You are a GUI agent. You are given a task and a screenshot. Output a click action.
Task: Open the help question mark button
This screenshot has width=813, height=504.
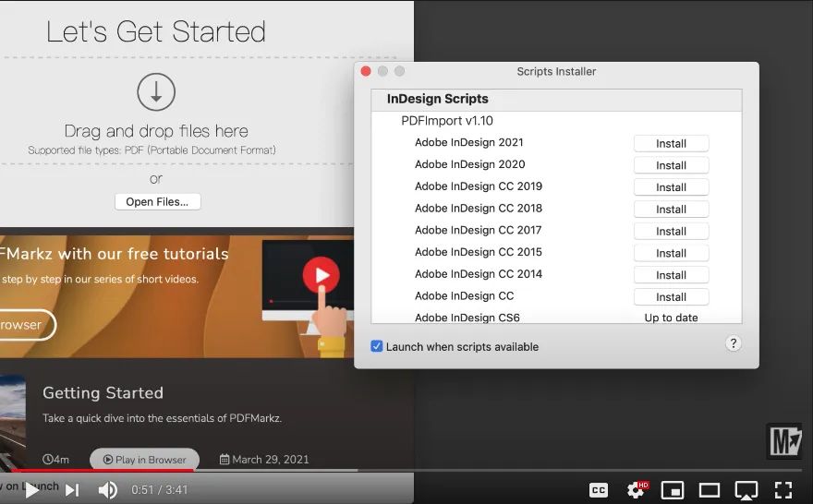[x=734, y=343]
